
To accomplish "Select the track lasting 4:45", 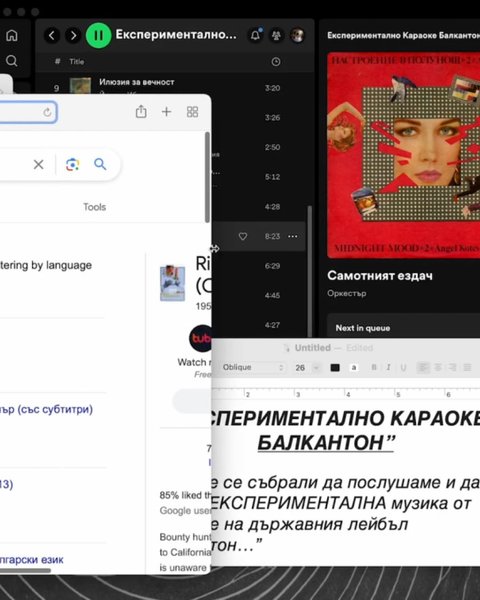I will pos(272,295).
